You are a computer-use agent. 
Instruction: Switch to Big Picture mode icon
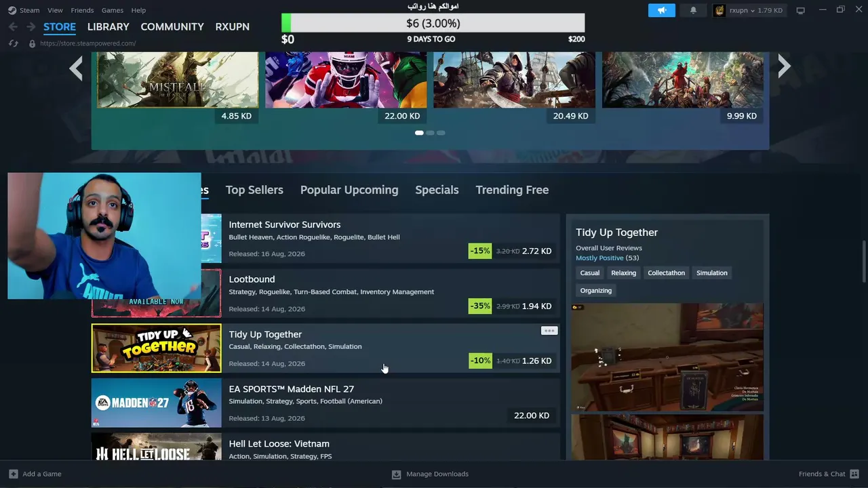pos(800,10)
